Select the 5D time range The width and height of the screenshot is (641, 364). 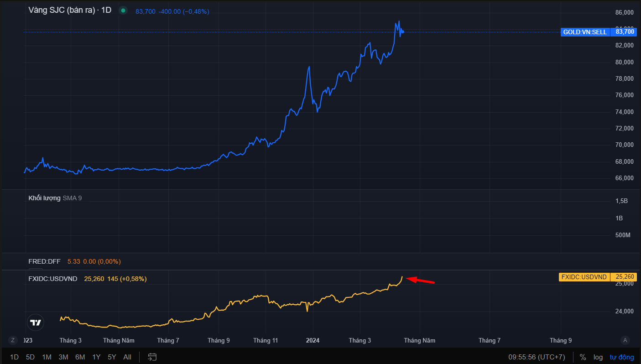(x=30, y=357)
